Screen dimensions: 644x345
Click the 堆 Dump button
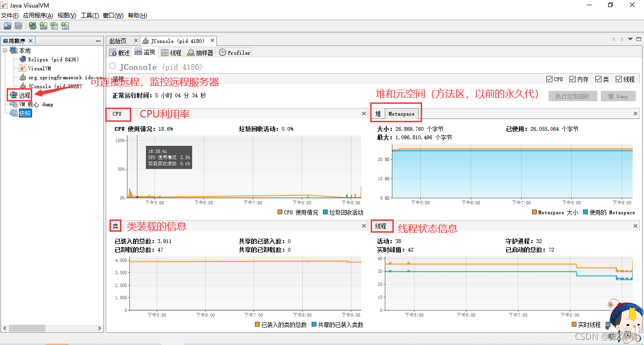(618, 96)
